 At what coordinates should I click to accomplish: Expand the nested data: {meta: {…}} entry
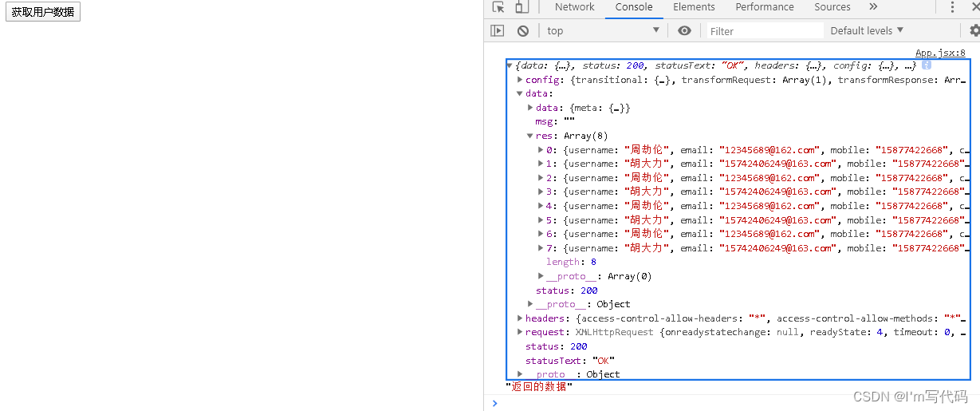(530, 108)
